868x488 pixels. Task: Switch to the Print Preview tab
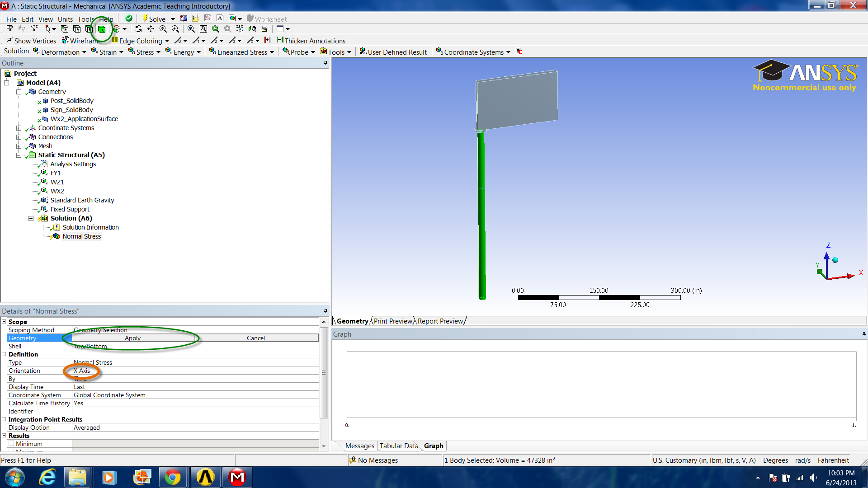point(393,321)
